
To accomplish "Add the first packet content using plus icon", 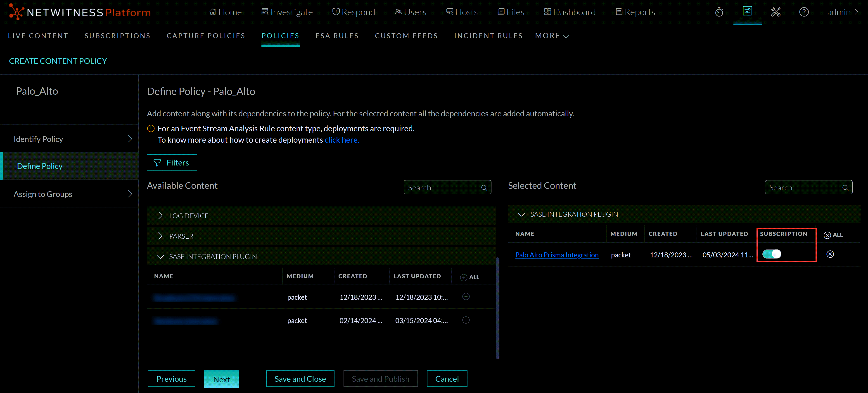I will pos(466,297).
